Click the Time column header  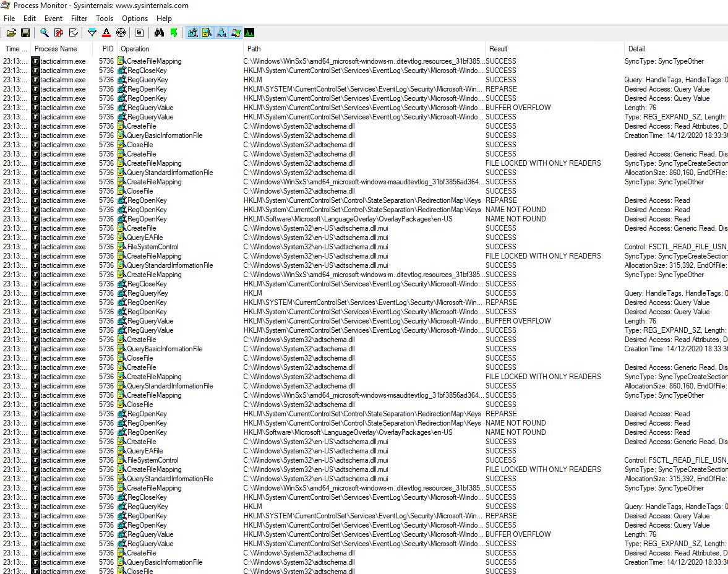click(x=16, y=49)
